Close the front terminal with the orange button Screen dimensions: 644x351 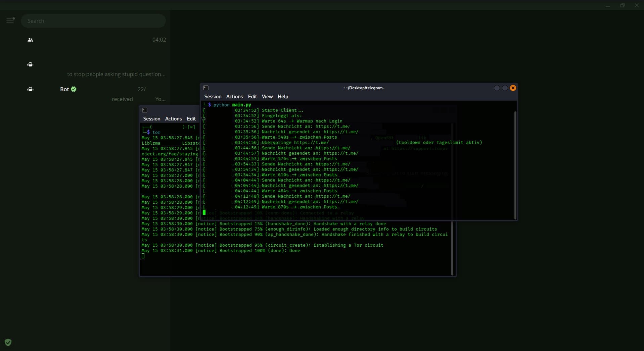(x=513, y=88)
